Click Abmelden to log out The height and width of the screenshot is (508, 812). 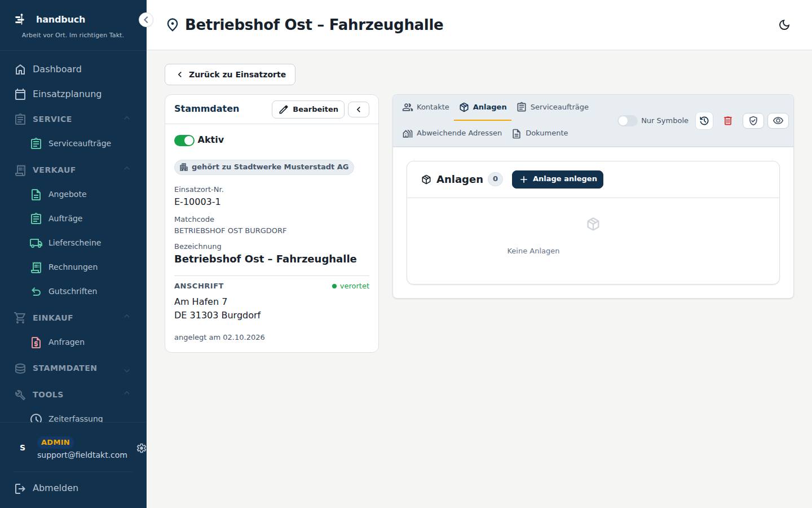tap(73, 488)
